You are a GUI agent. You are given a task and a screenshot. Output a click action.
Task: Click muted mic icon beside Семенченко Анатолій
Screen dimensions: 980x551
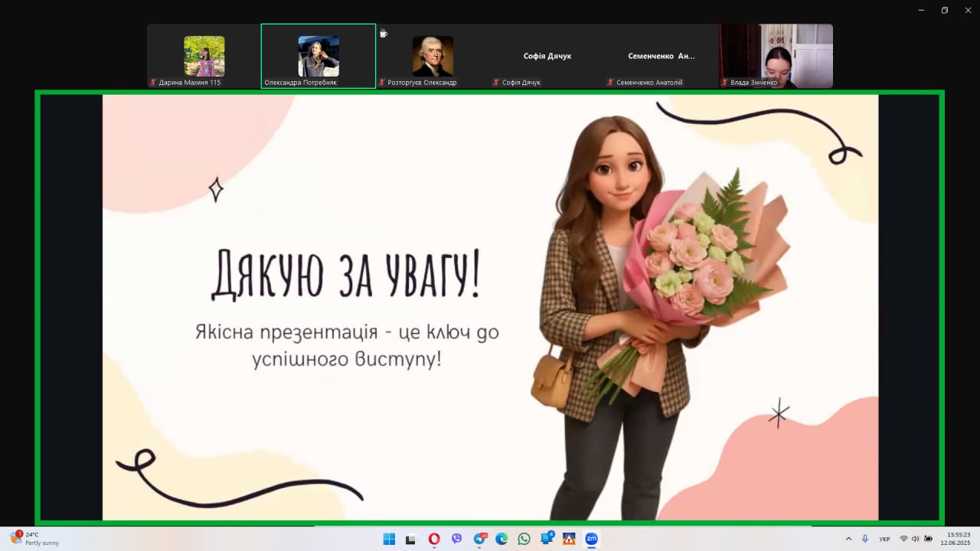point(610,82)
